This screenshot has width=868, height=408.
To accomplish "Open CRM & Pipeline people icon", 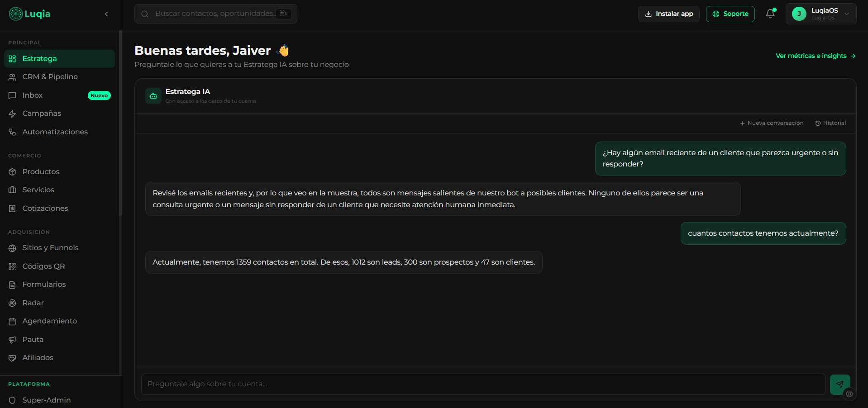I will point(12,77).
